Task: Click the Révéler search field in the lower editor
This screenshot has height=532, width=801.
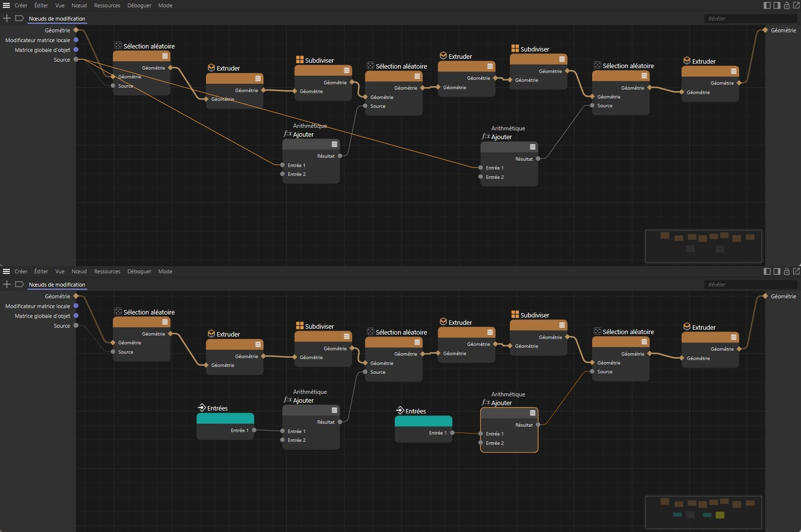Action: tap(750, 285)
